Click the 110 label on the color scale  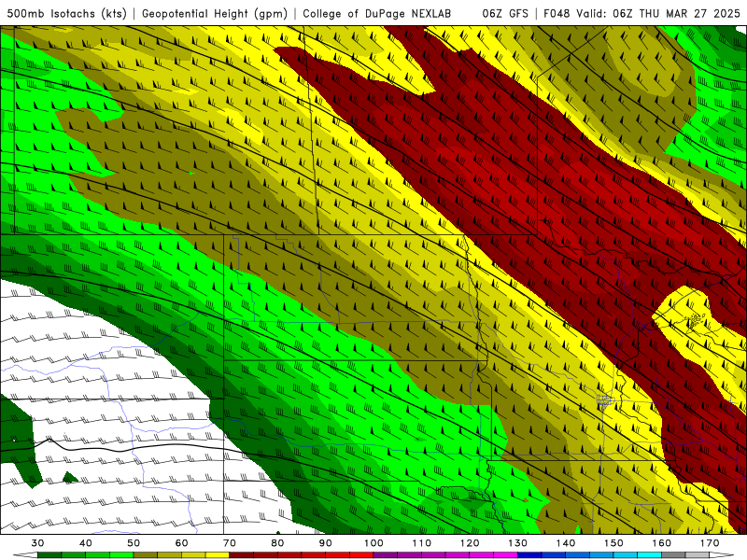tap(422, 543)
